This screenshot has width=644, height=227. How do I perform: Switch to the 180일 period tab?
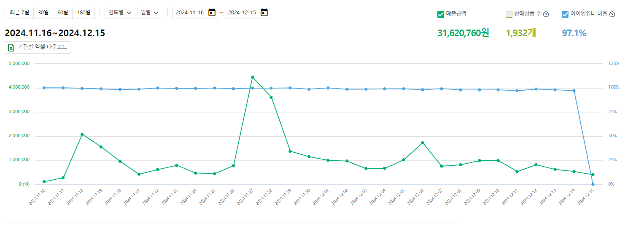click(x=84, y=13)
